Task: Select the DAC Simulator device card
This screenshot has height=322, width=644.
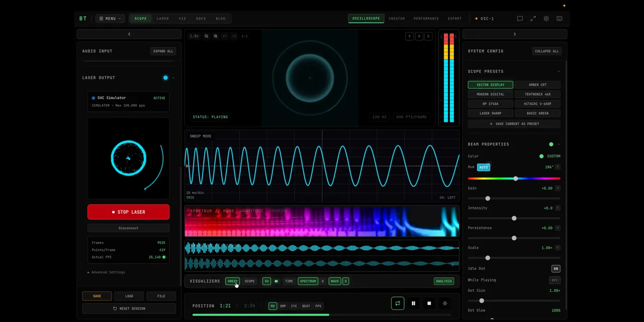Action: pos(128,102)
